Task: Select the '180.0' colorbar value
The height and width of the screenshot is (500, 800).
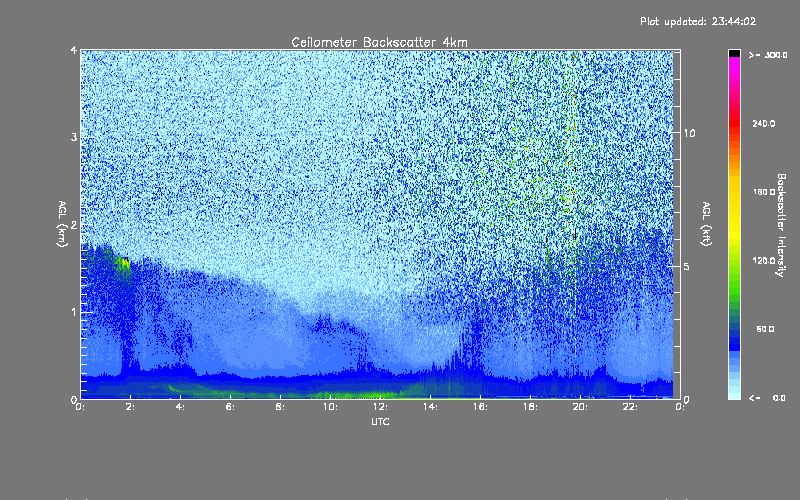Action: (764, 192)
